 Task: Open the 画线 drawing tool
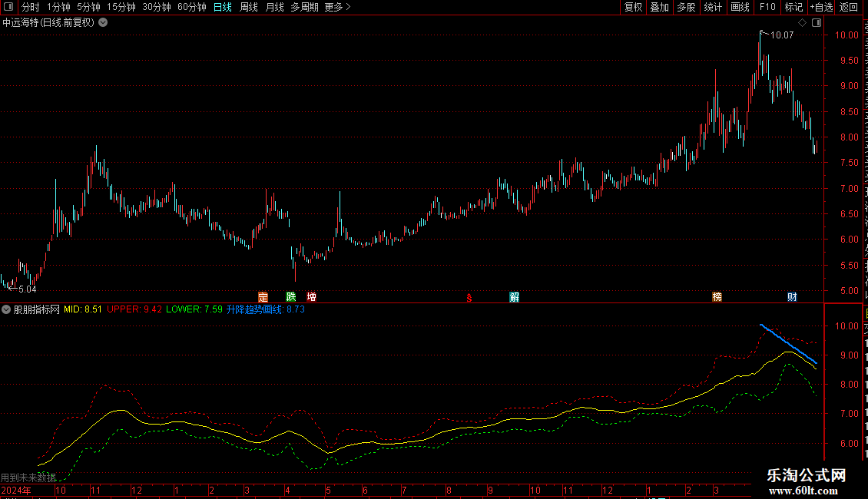tap(740, 7)
